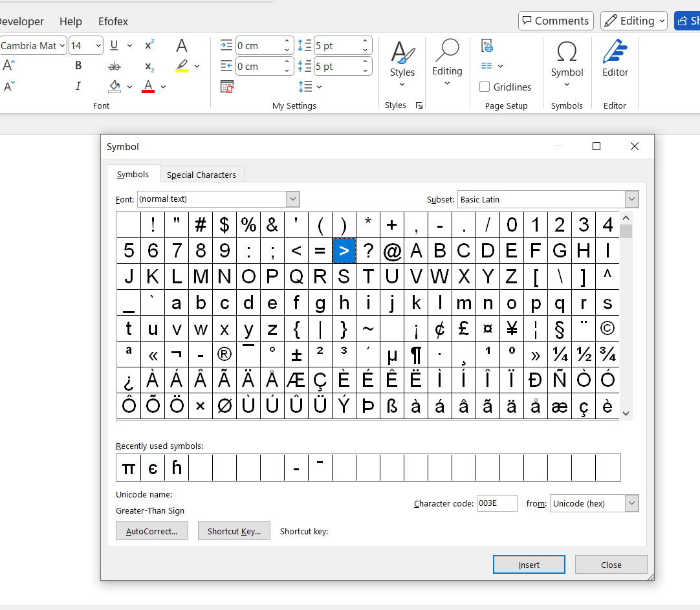The image size is (700, 610).
Task: Launch the Editor proofing tool
Action: click(615, 58)
